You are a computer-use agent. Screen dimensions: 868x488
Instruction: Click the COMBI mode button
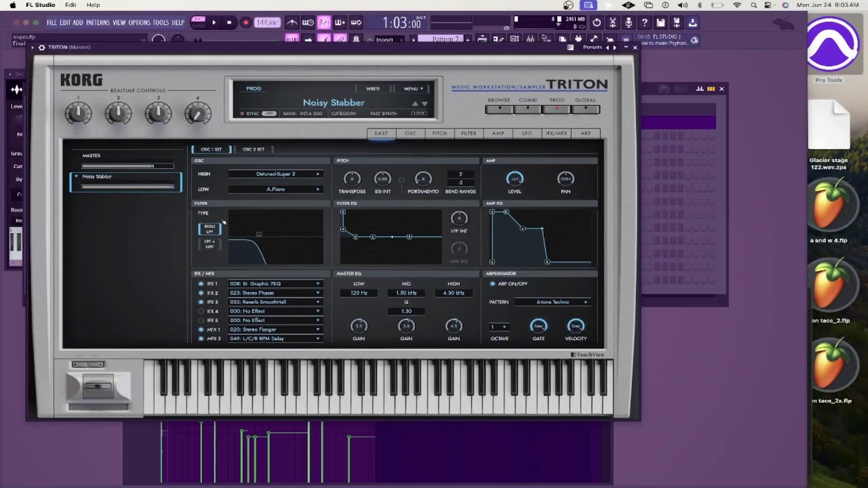click(528, 108)
